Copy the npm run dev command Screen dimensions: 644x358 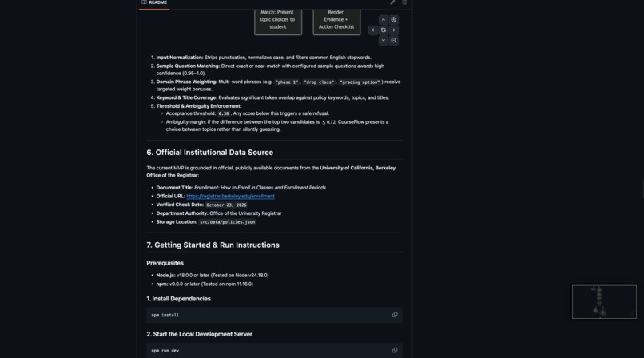395,350
